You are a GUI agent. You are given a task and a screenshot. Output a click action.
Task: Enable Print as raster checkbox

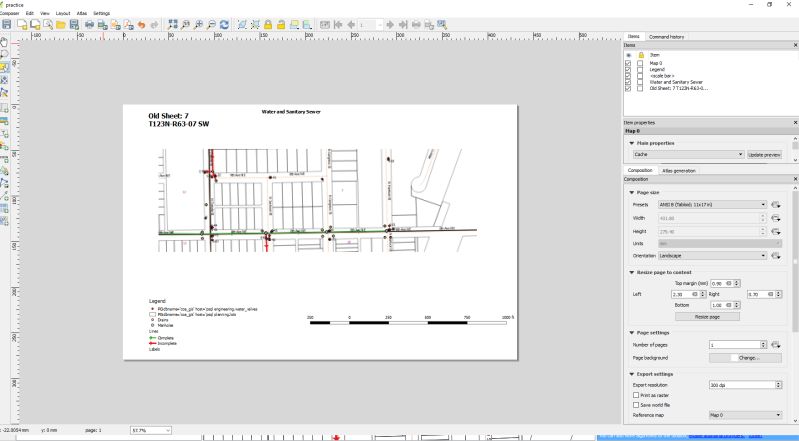point(636,395)
